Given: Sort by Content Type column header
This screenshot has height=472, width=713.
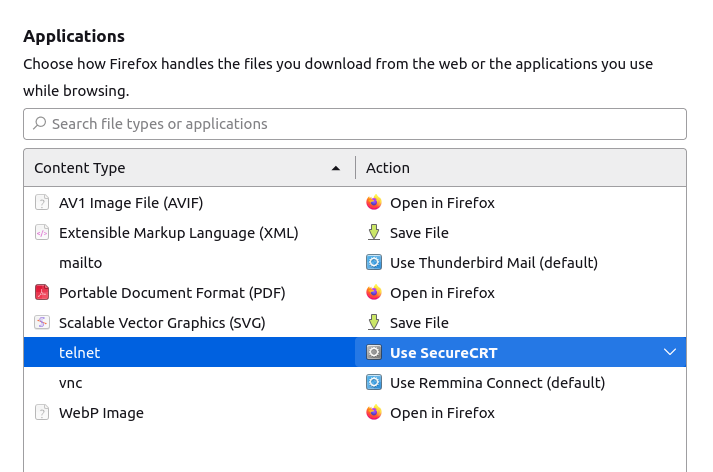Looking at the screenshot, I should pyautogui.click(x=188, y=168).
